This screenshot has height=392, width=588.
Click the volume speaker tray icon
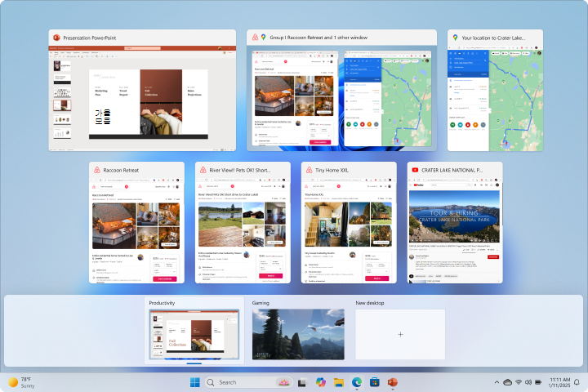tap(528, 382)
